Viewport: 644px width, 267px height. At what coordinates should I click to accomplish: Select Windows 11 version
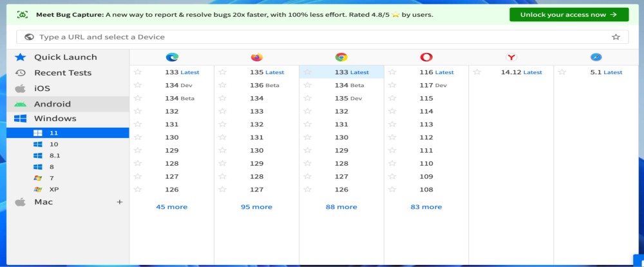(x=68, y=133)
